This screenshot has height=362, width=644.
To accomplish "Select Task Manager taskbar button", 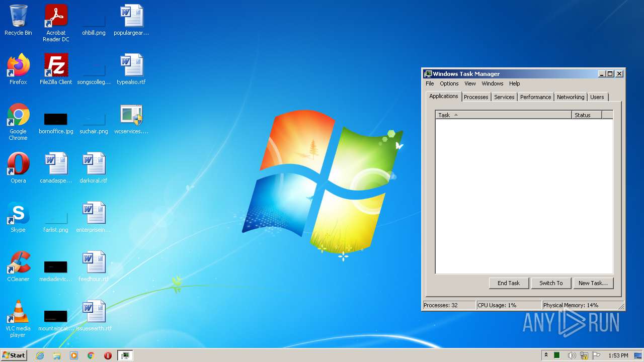I will pos(125,355).
